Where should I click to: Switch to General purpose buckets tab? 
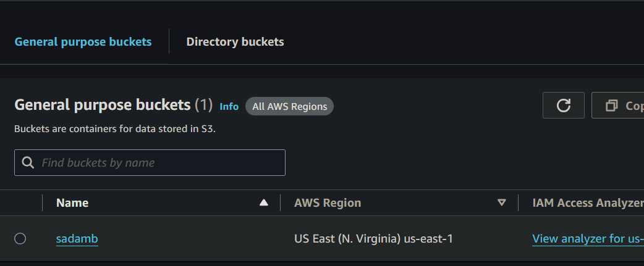(83, 42)
